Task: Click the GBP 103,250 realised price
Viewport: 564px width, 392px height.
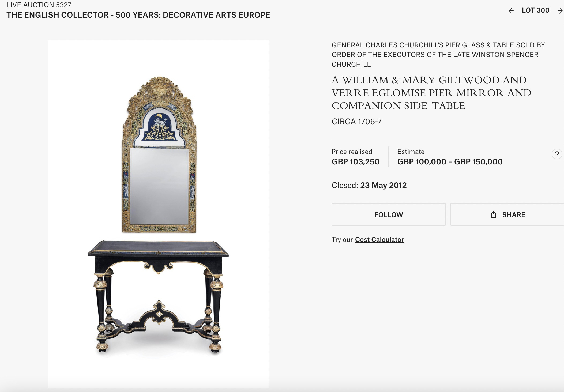Action: [355, 162]
